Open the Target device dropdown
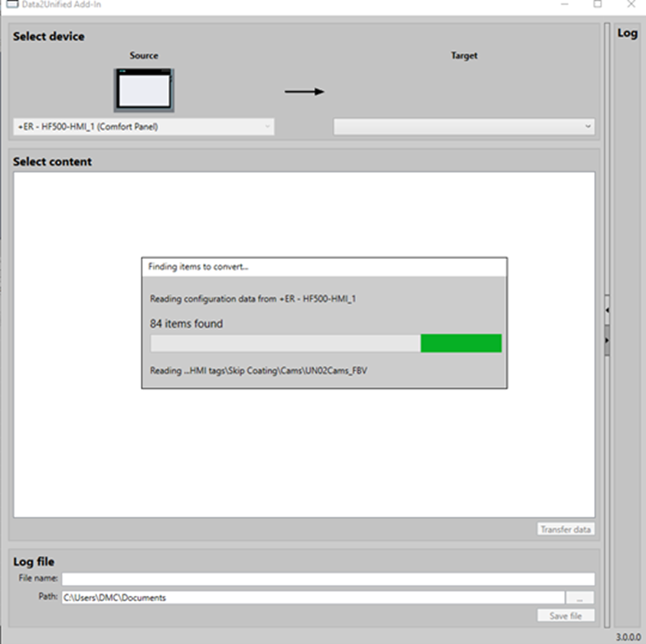 (x=464, y=126)
